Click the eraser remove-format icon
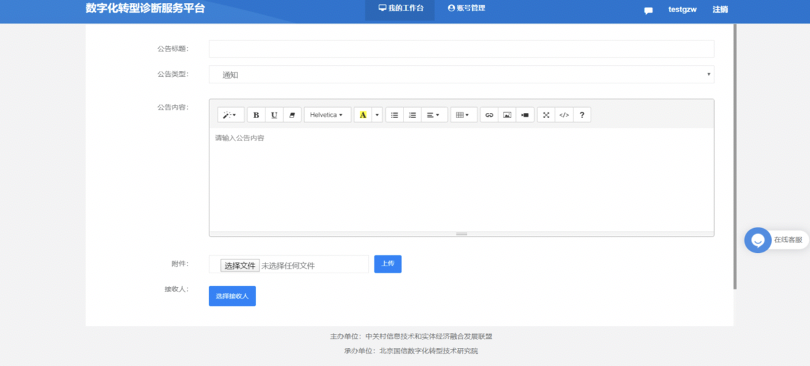Screen dimensions: 810x366 click(292, 115)
